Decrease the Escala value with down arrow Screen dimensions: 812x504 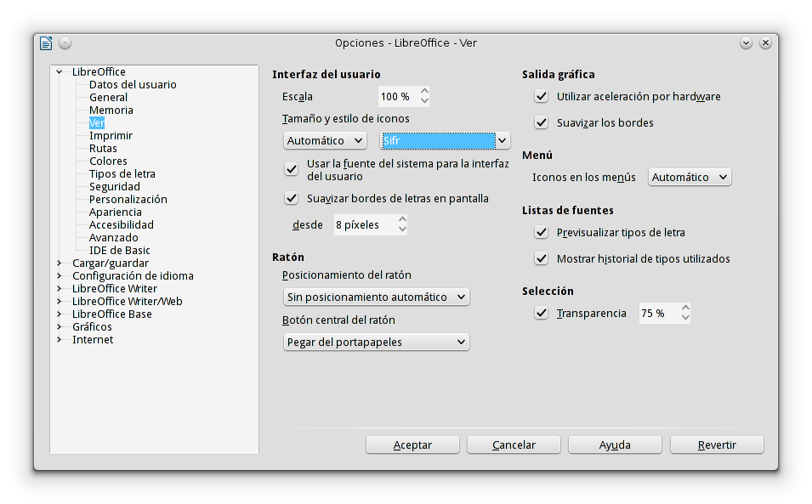tap(424, 101)
